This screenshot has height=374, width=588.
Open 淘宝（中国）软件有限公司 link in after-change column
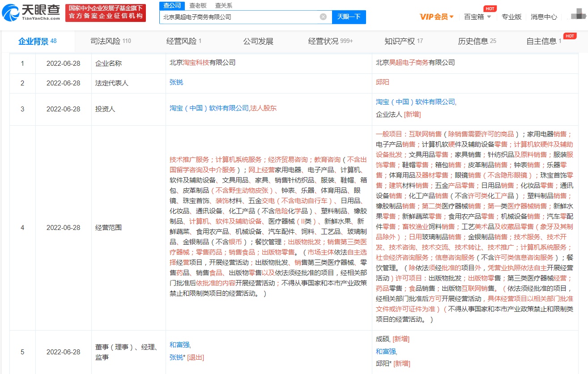[x=415, y=102]
